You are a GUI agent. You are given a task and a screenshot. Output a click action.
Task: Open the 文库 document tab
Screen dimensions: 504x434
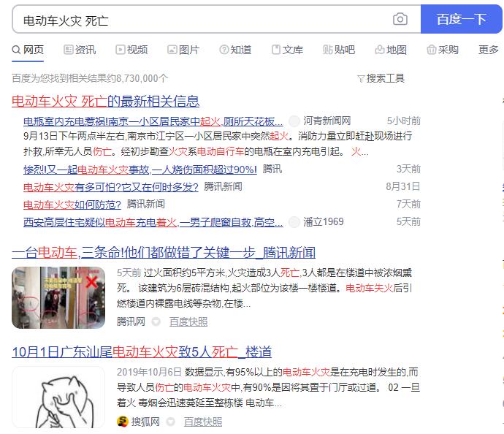tap(287, 50)
